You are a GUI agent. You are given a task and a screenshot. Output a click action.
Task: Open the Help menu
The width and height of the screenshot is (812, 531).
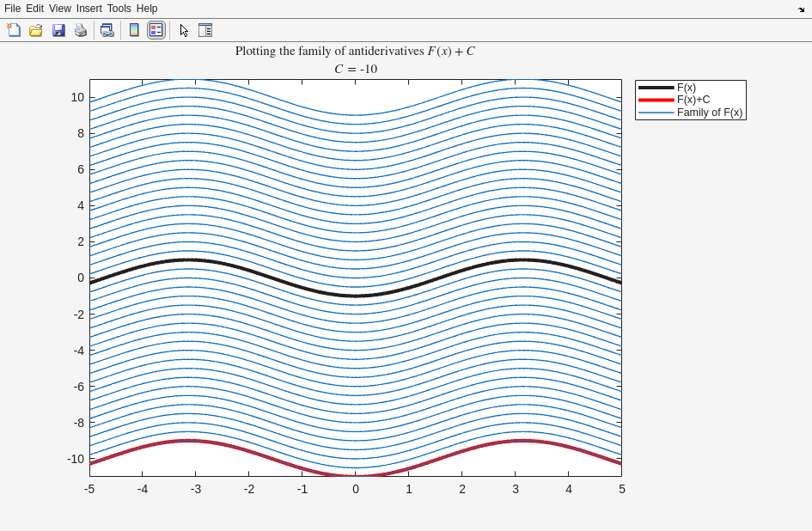147,9
